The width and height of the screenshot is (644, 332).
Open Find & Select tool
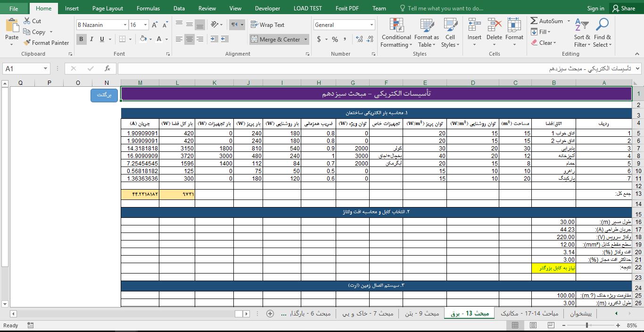pyautogui.click(x=602, y=33)
